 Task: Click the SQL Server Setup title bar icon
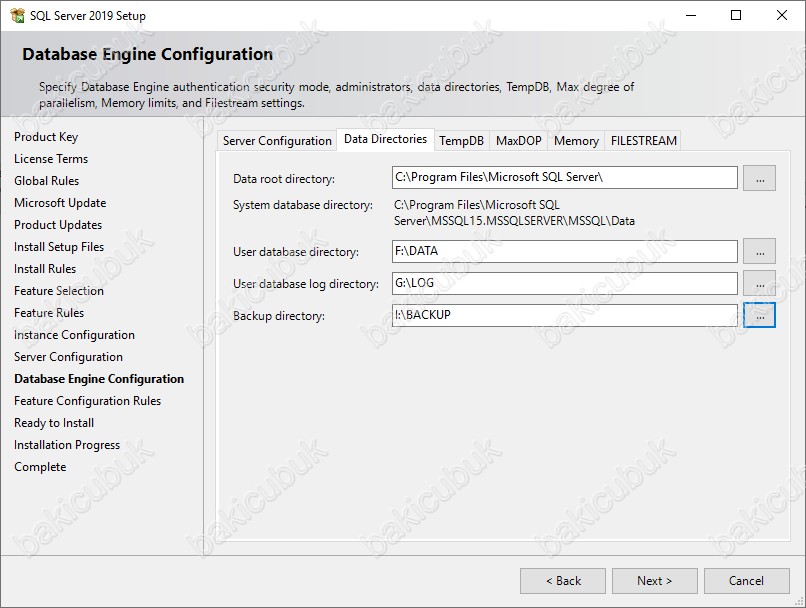(x=17, y=15)
